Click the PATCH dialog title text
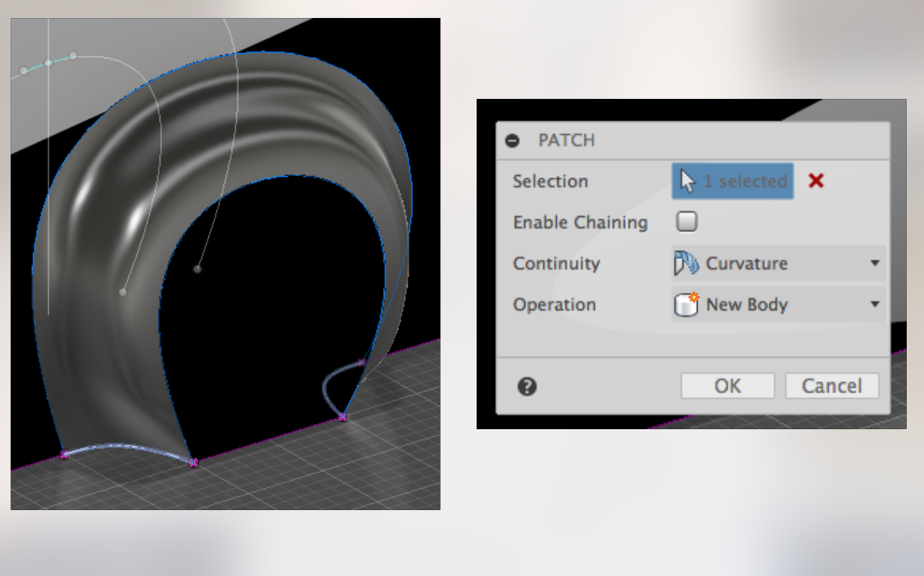The width and height of the screenshot is (924, 576). [x=567, y=140]
